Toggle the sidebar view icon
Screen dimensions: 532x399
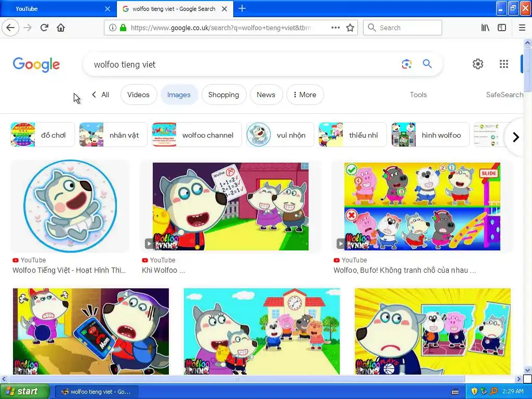[x=502, y=28]
